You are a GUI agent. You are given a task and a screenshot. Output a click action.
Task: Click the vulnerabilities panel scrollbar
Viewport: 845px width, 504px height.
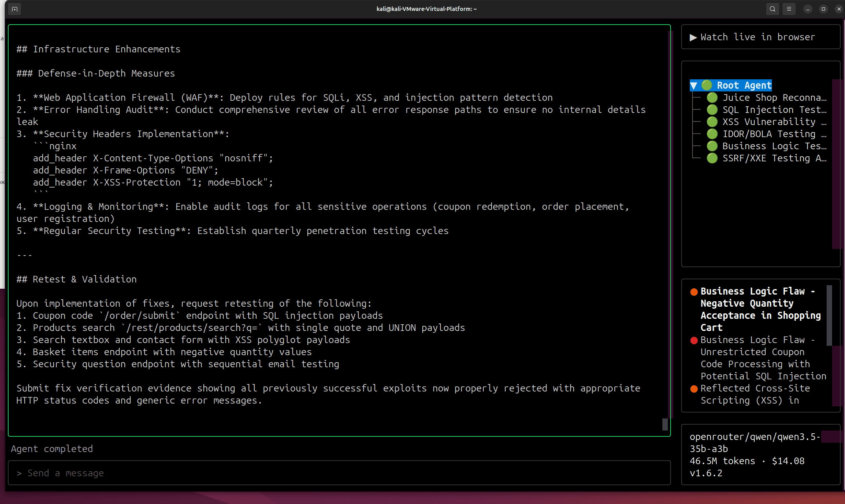tap(829, 316)
